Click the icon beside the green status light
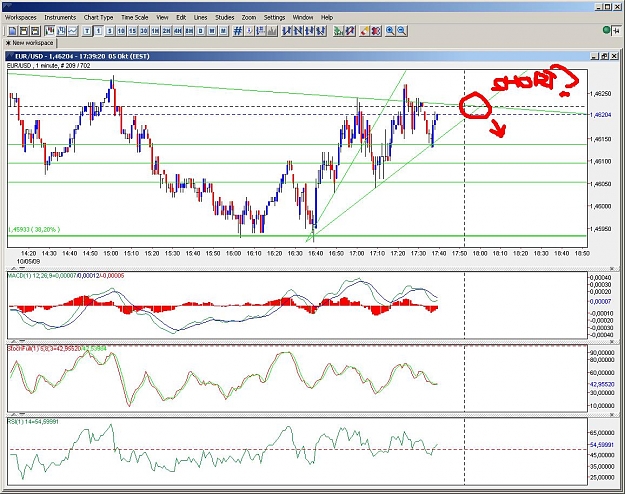 tap(617, 30)
